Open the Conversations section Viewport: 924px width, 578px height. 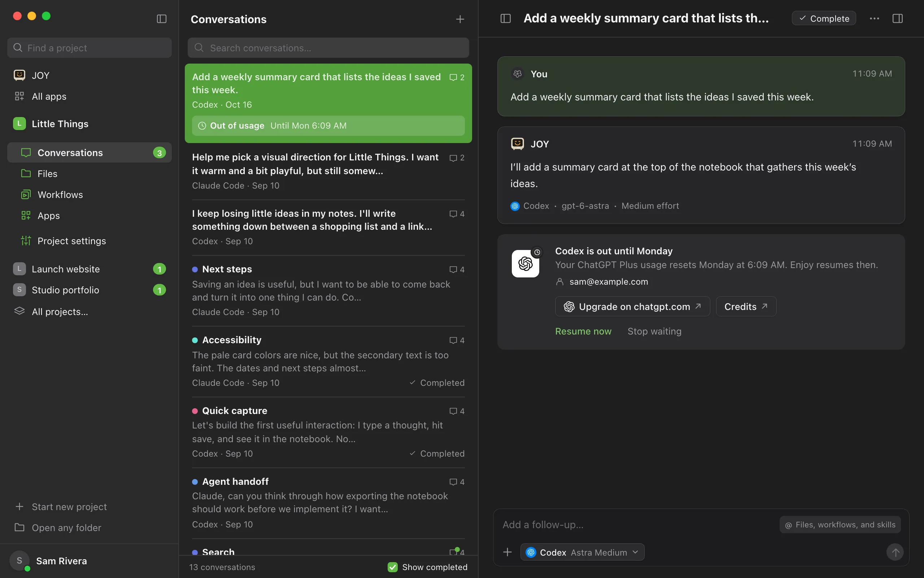click(x=90, y=152)
